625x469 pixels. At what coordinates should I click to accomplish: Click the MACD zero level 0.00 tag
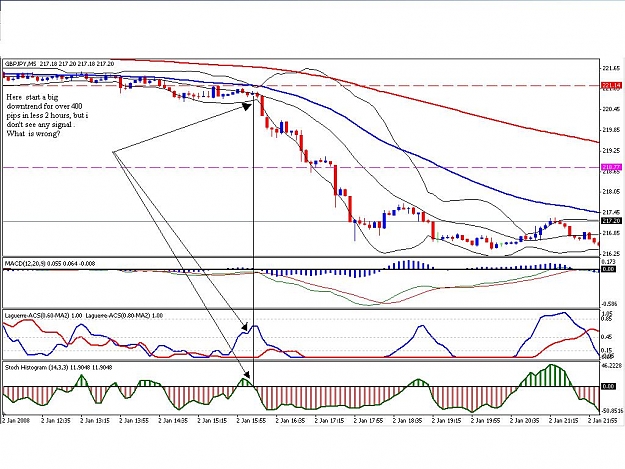(609, 269)
